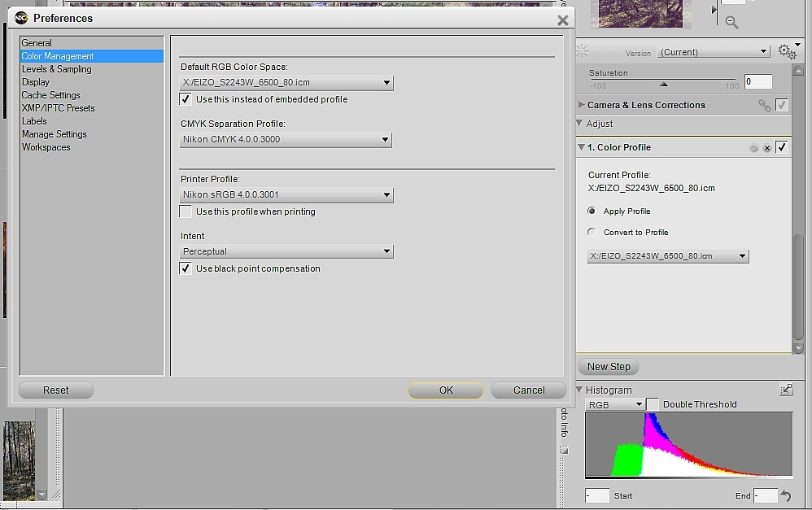Open Labels preferences

[x=92, y=120]
